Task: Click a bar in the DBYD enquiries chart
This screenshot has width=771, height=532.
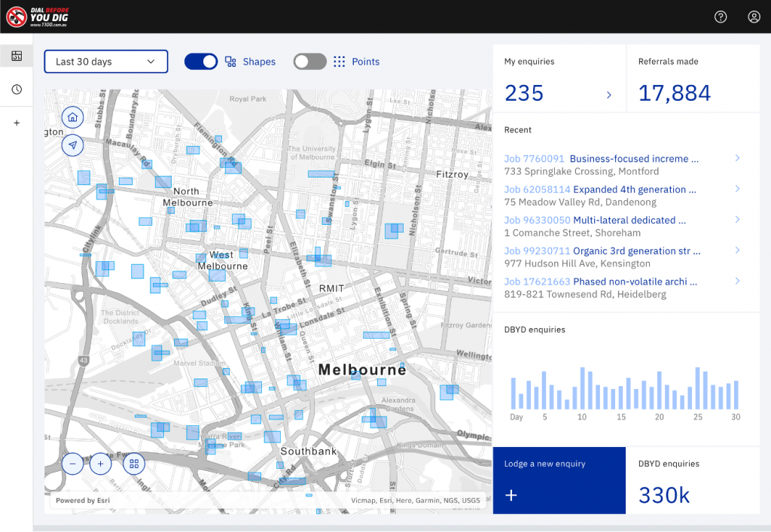Action: pyautogui.click(x=584, y=388)
